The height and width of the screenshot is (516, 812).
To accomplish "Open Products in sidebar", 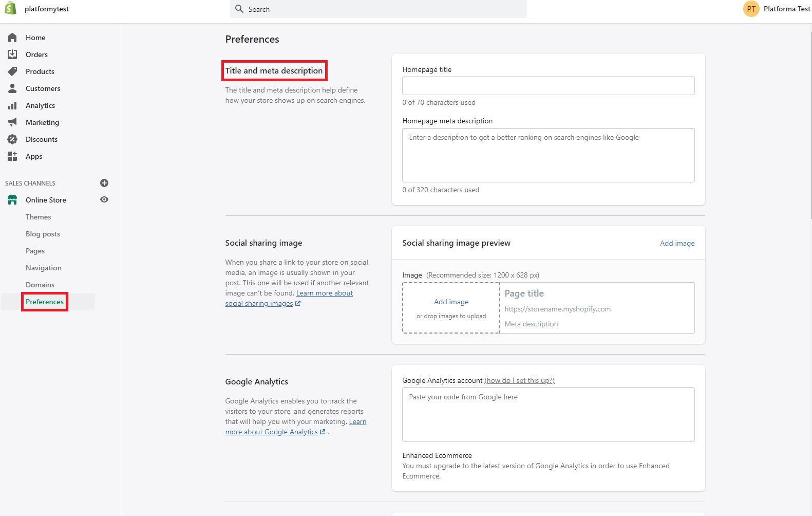I will point(40,71).
